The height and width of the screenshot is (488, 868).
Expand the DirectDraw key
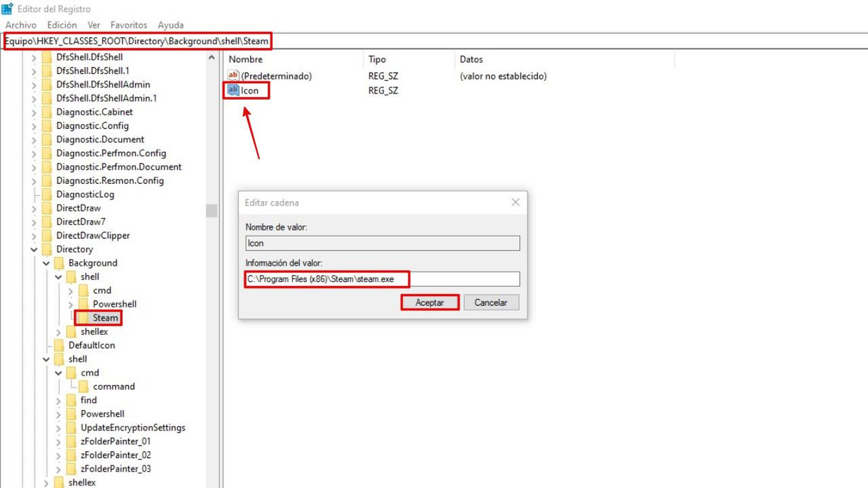tap(34, 209)
